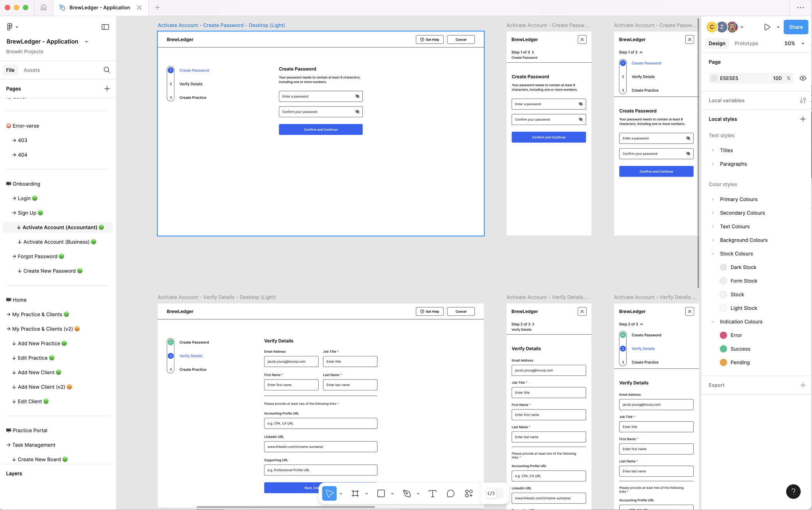Expand the Paragraphs text styles group
Image resolution: width=812 pixels, height=510 pixels.
click(x=713, y=164)
